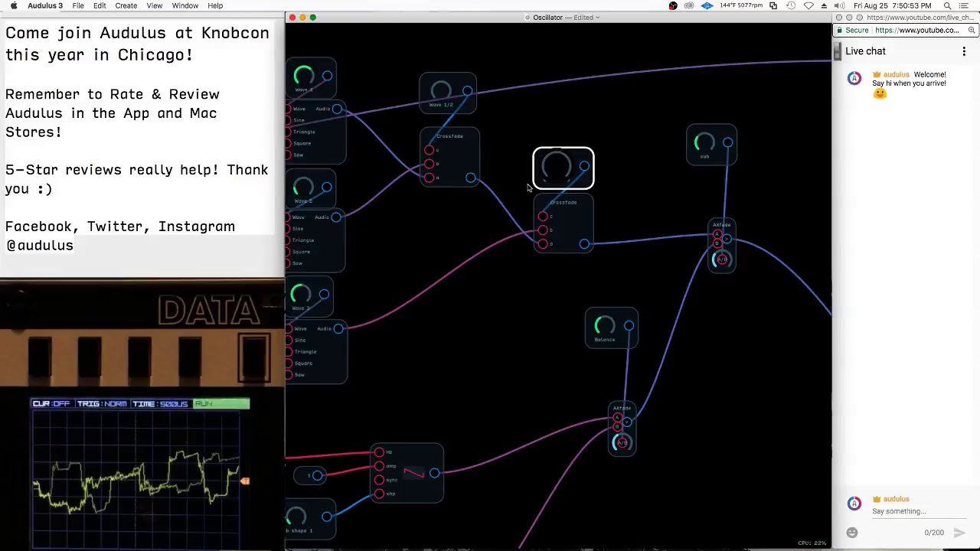Click the middle oscillator's Audio output port
Screen dimensions: 980x551
(336, 217)
